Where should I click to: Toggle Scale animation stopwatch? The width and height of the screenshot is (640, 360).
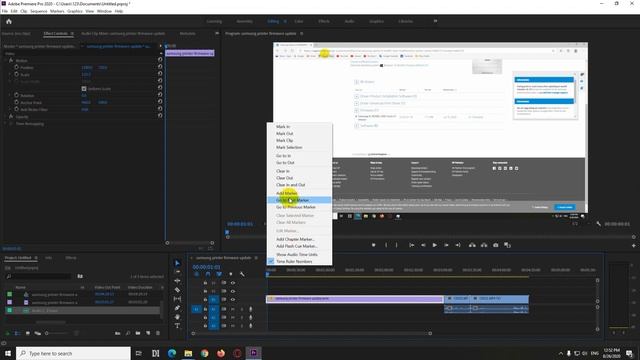[16, 74]
